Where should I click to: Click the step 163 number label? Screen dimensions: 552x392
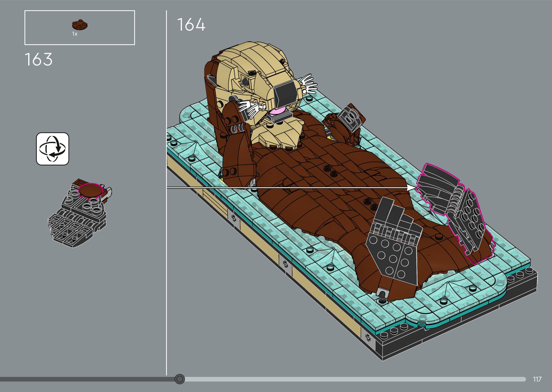39,60
